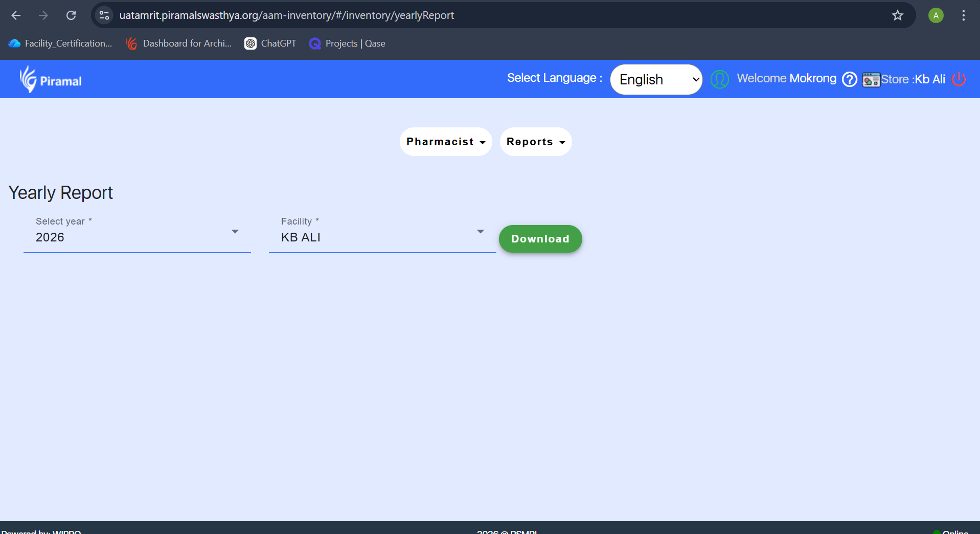Screen dimensions: 980x534
Task: Open the Select Language dropdown
Action: point(656,79)
